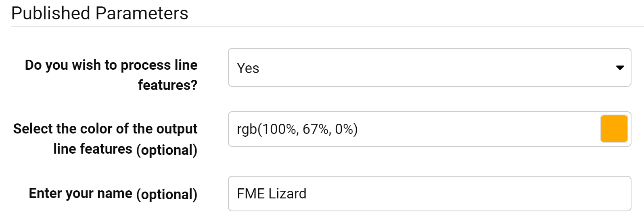Open the process line features dropdown
This screenshot has height=221, width=644.
click(x=429, y=68)
